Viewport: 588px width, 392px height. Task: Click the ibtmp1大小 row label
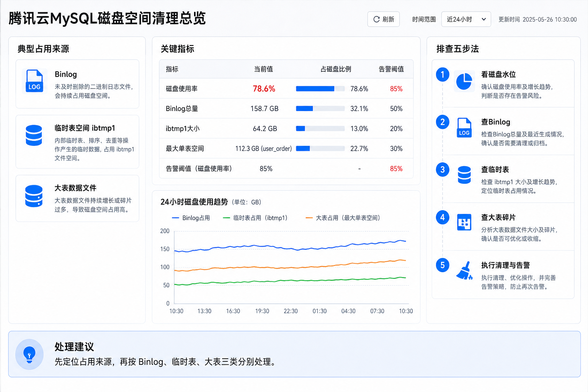(183, 129)
